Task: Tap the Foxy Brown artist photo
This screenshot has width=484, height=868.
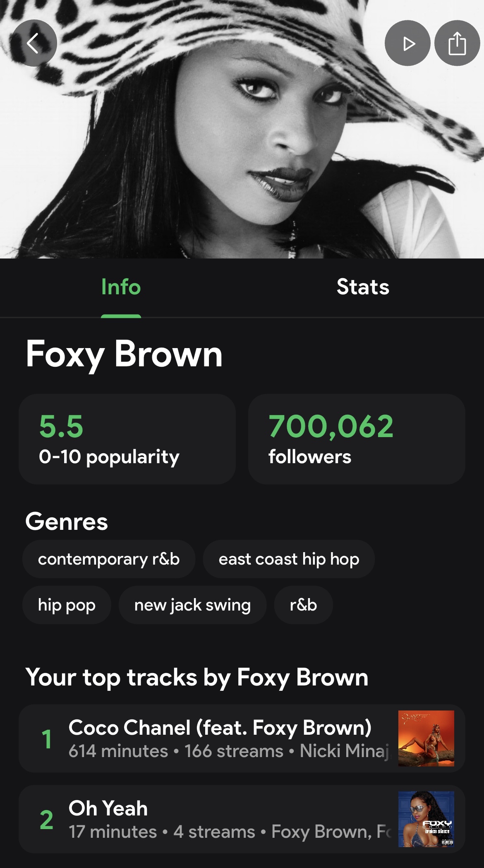Action: click(242, 137)
